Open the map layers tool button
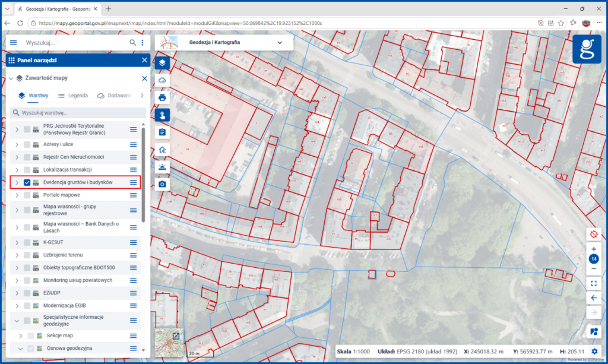Screen dimensions: 608x364 [x=162, y=62]
